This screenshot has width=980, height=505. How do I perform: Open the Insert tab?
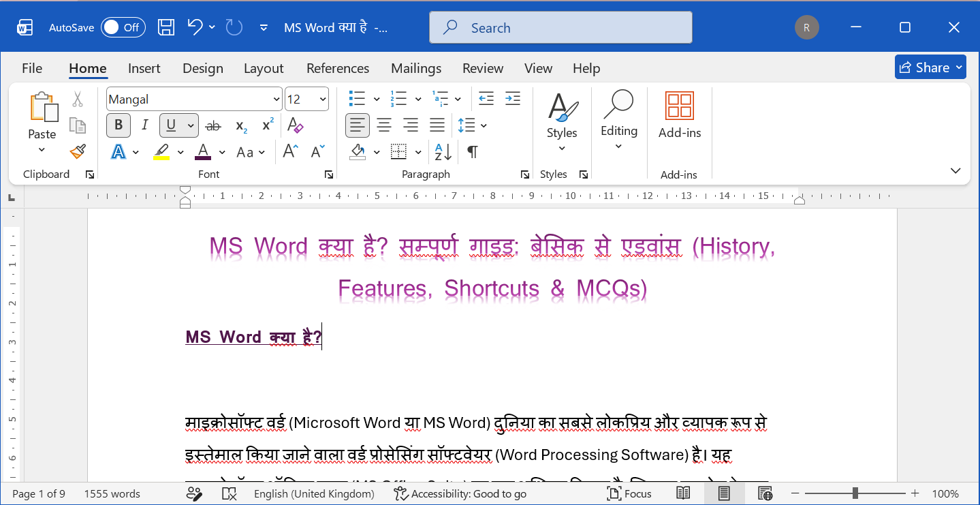tap(144, 68)
